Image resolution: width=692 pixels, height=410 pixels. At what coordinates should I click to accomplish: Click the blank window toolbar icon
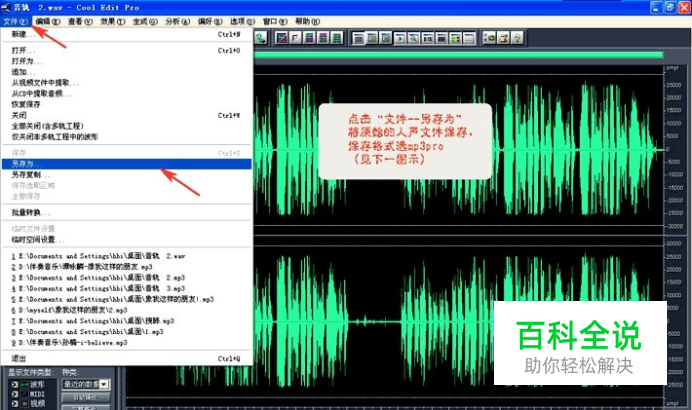(x=469, y=38)
